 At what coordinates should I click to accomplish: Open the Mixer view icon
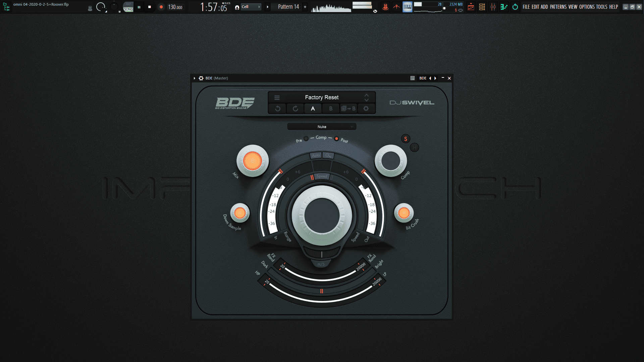click(493, 7)
